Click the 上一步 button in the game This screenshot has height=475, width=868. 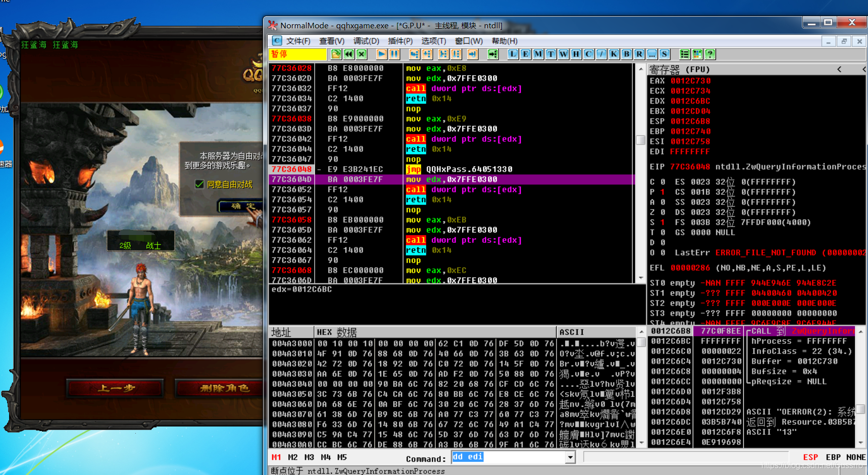(117, 388)
